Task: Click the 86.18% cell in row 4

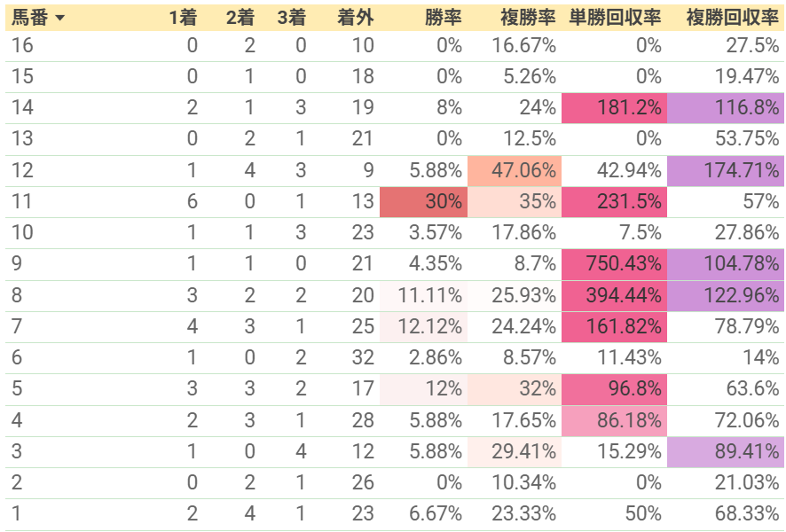Action: coord(614,420)
